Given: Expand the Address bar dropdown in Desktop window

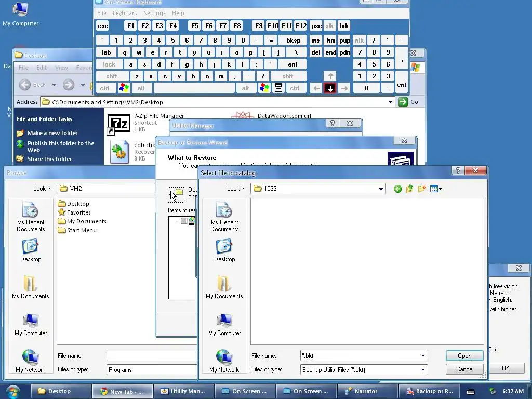Looking at the screenshot, I should click(x=390, y=102).
